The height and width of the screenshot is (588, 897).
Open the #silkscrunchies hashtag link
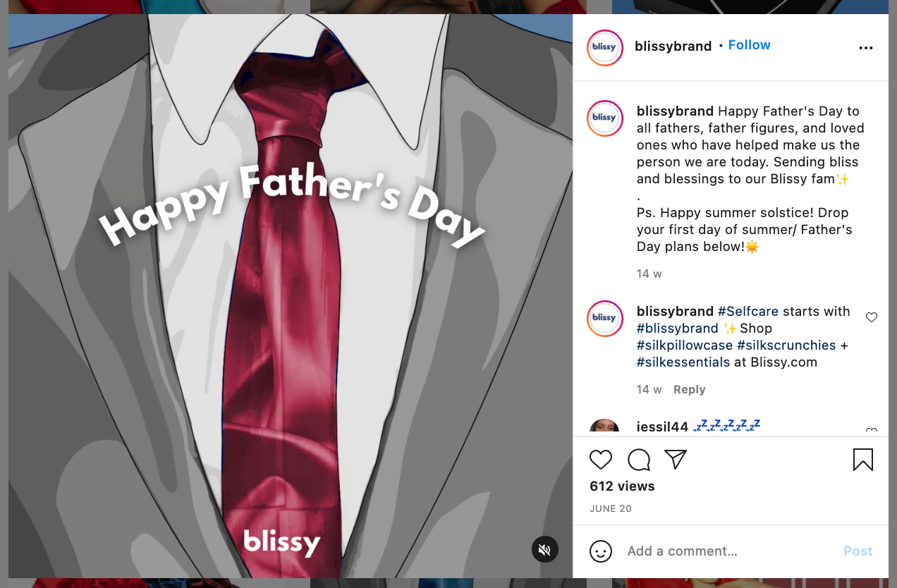786,345
